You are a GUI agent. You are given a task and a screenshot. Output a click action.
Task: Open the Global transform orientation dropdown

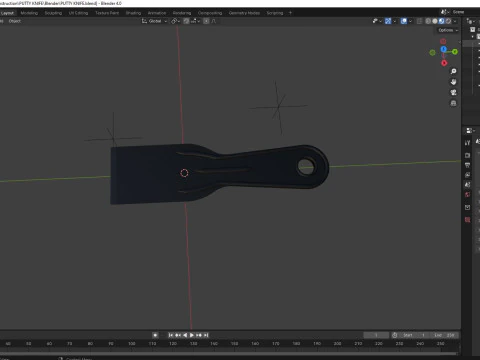coord(154,21)
